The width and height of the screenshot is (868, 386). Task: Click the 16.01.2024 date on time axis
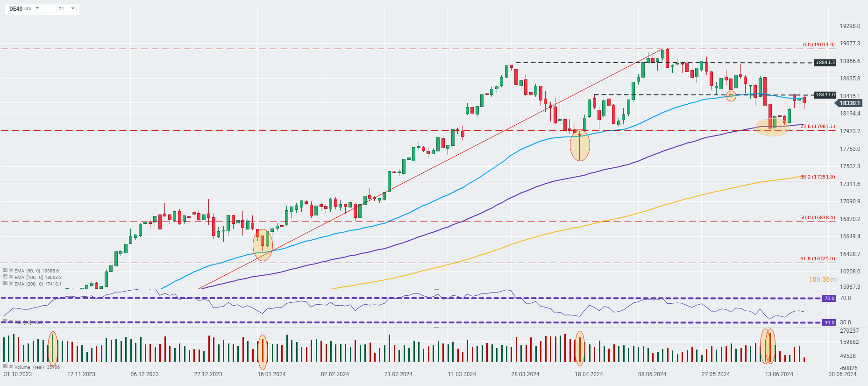pyautogui.click(x=271, y=374)
